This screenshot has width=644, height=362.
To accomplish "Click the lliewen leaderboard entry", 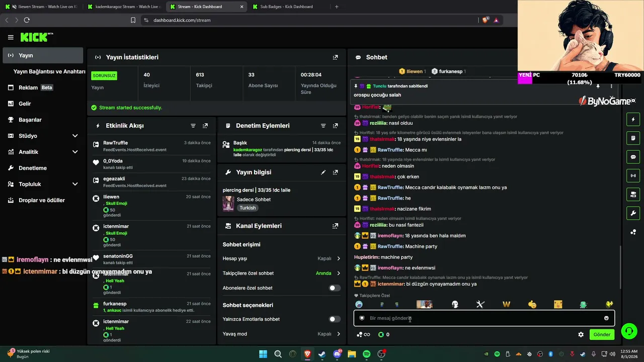I will [413, 71].
